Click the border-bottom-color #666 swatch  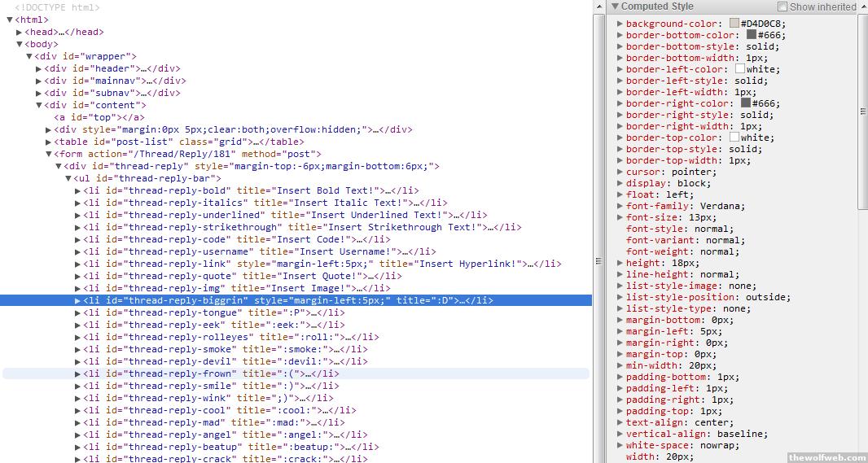[751, 35]
